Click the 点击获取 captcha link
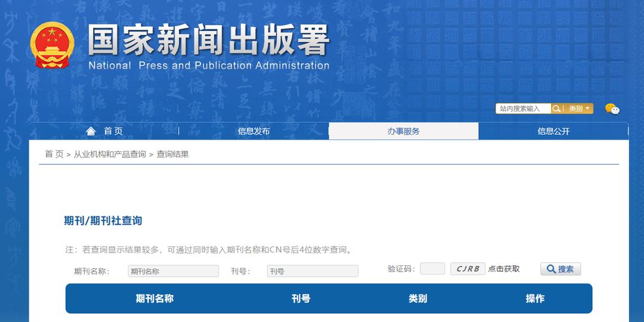The height and width of the screenshot is (322, 644). coord(504,269)
